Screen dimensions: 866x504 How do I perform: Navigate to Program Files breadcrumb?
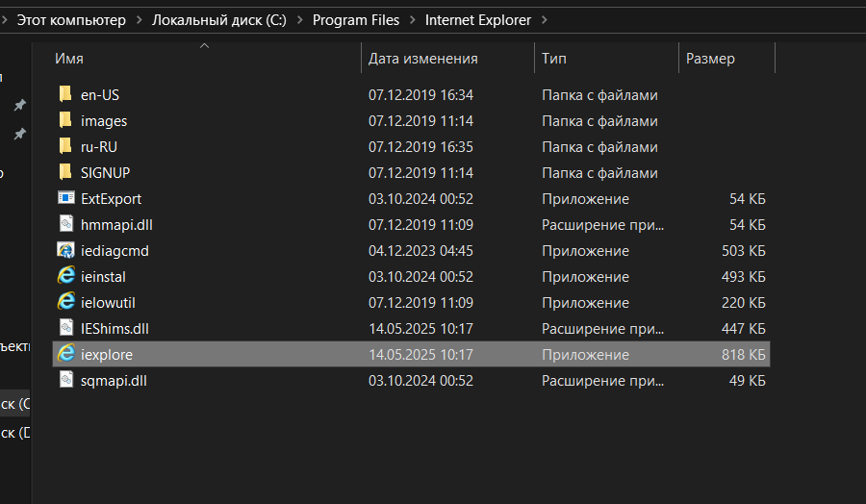pyautogui.click(x=356, y=20)
